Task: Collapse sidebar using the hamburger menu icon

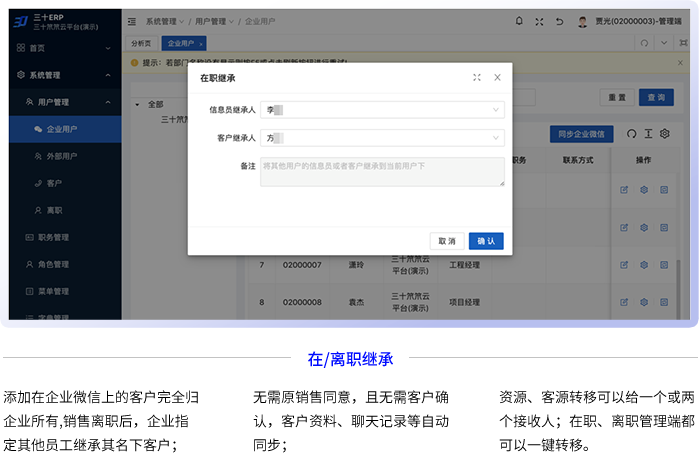Action: click(133, 21)
